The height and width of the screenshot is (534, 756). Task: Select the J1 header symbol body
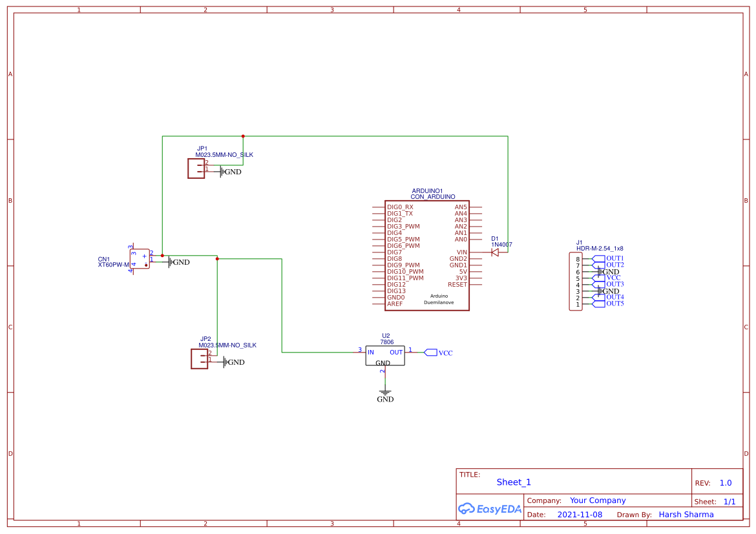coord(576,282)
